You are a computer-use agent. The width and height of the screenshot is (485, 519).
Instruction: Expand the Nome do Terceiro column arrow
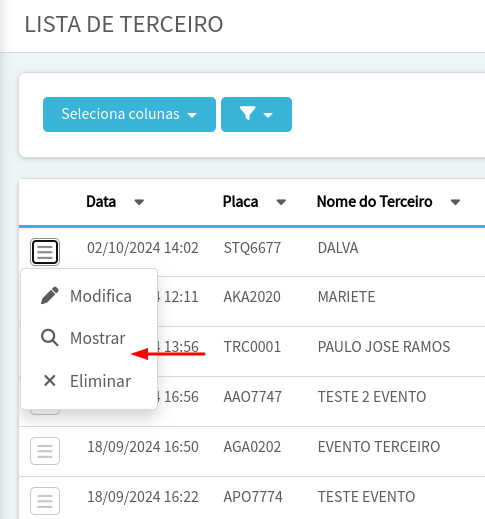coord(455,202)
